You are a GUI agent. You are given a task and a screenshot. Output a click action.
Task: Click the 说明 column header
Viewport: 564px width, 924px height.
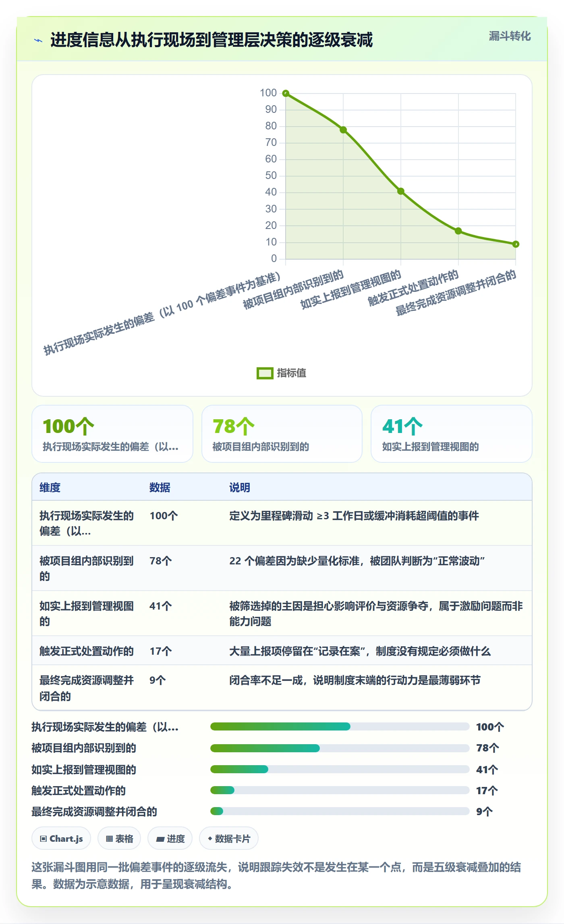(240, 487)
